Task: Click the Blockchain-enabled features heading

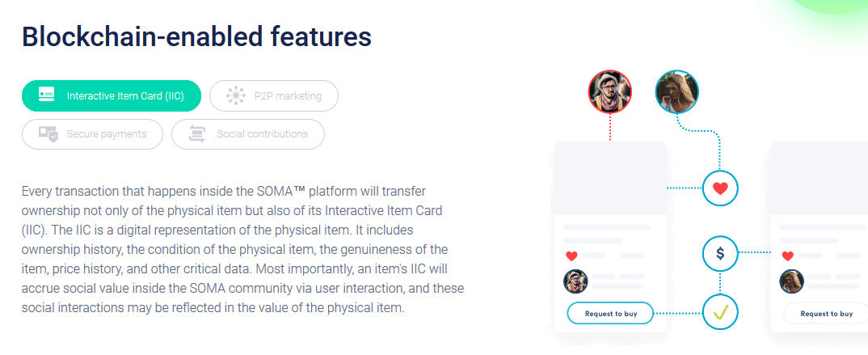Action: coord(196,36)
